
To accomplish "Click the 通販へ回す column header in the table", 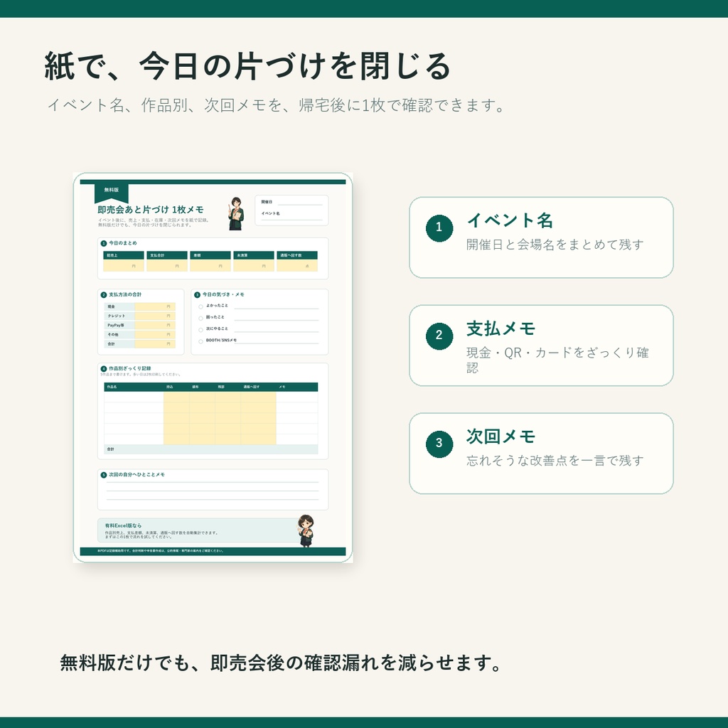I will click(x=251, y=387).
